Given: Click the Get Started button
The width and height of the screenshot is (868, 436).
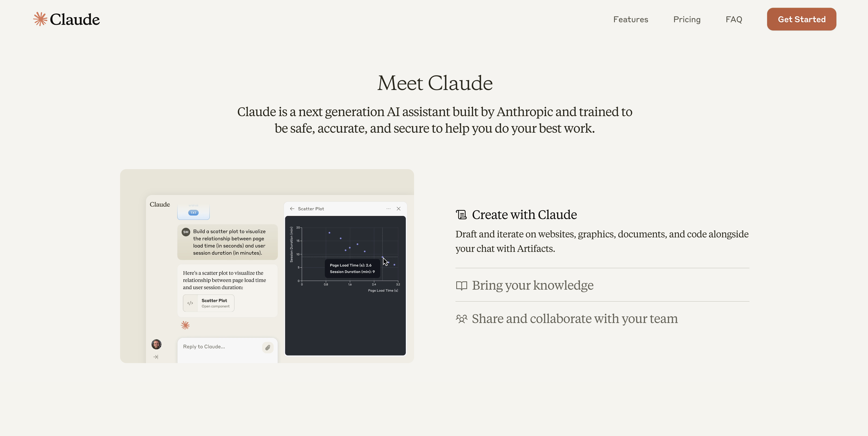Looking at the screenshot, I should [x=802, y=19].
